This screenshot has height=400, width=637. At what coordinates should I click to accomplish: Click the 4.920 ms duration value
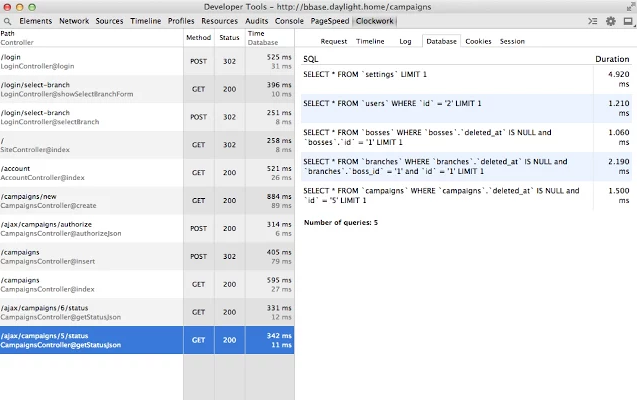pos(618,79)
